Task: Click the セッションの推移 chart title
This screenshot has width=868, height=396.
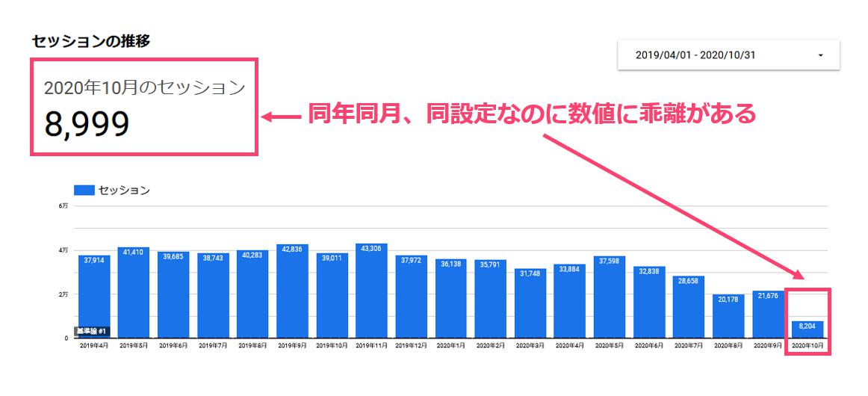Action: [x=91, y=42]
